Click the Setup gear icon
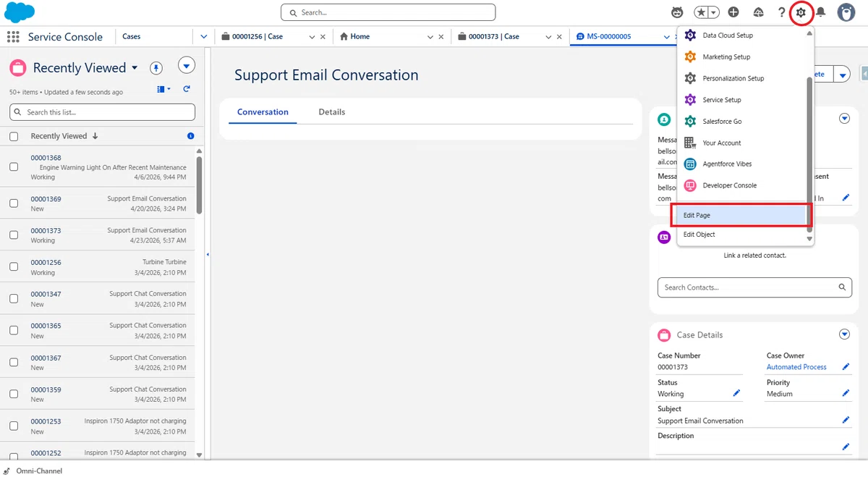868x480 pixels. click(x=801, y=12)
